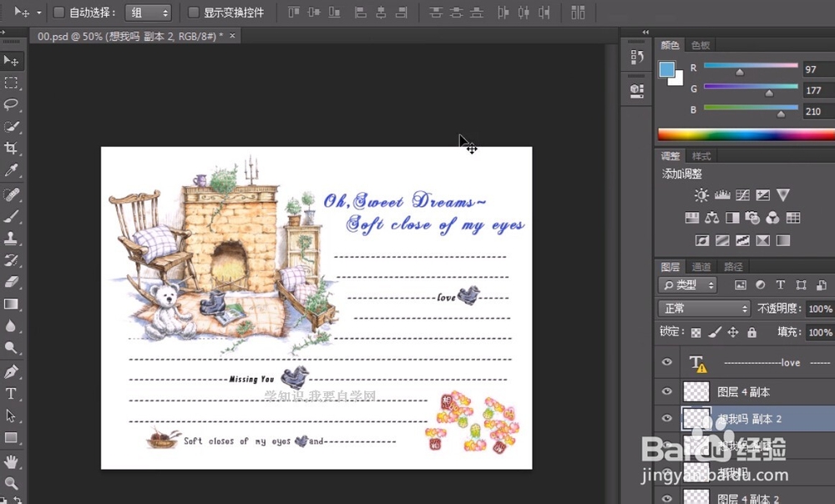Click the foreground color swatch
The width and height of the screenshot is (835, 504).
pyautogui.click(x=666, y=70)
